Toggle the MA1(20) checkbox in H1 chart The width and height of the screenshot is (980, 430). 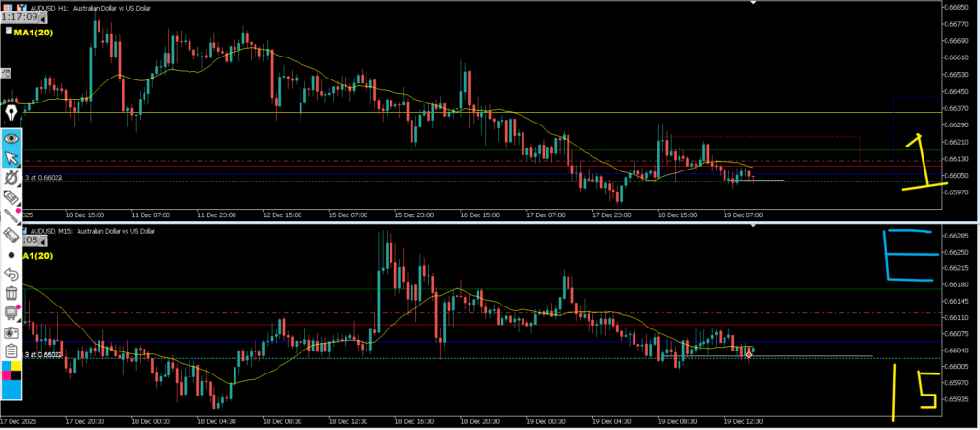(8, 31)
